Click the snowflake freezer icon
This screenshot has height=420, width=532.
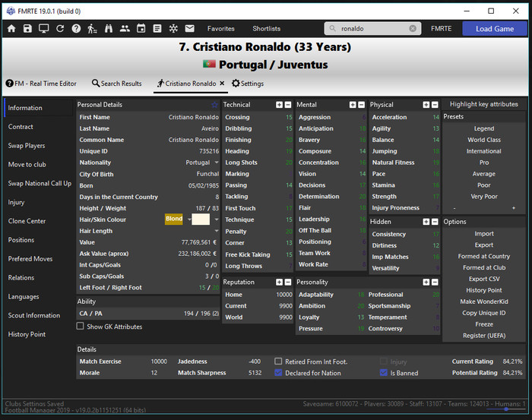pyautogui.click(x=173, y=28)
